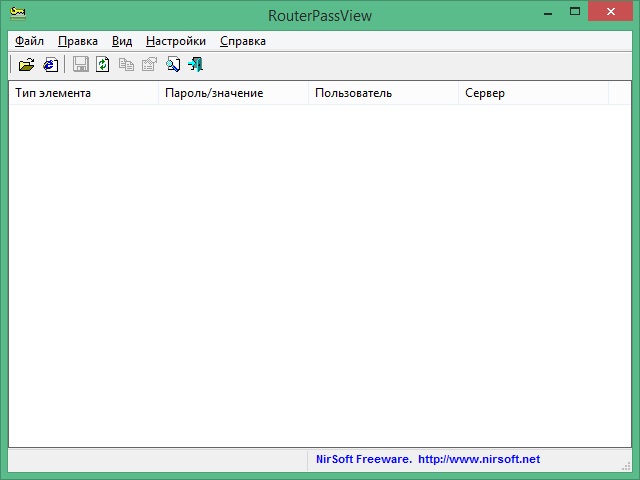Sort by Пароль/значение column header
This screenshot has width=640, height=480.
coord(233,93)
